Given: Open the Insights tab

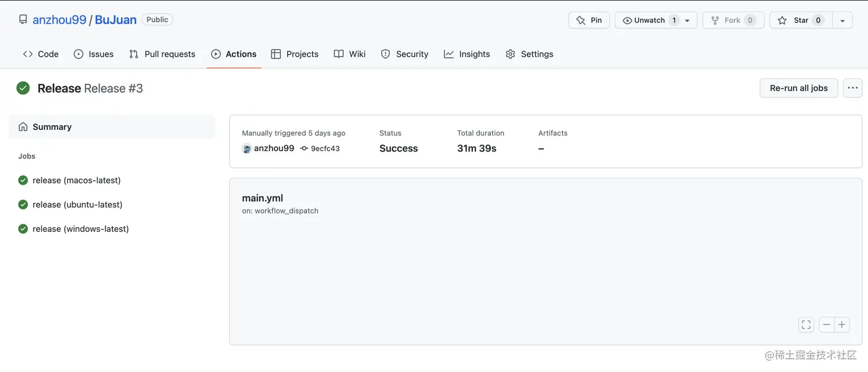Looking at the screenshot, I should tap(467, 54).
